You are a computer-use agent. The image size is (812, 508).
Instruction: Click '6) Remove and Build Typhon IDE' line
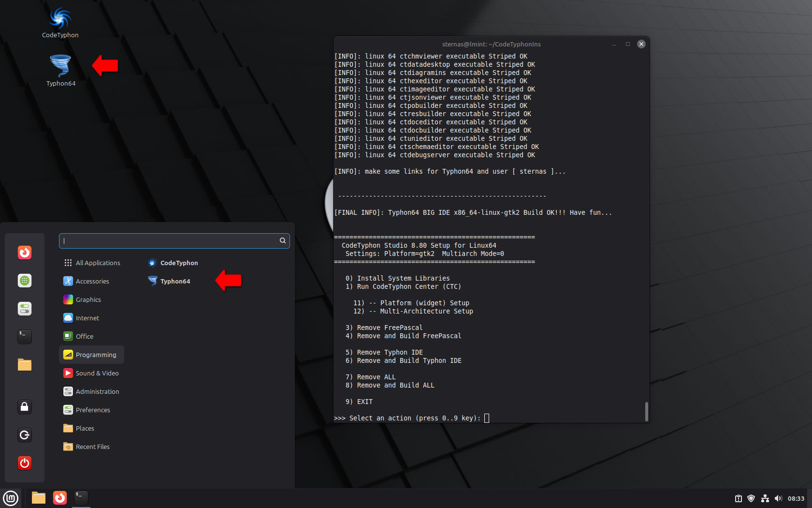click(403, 360)
